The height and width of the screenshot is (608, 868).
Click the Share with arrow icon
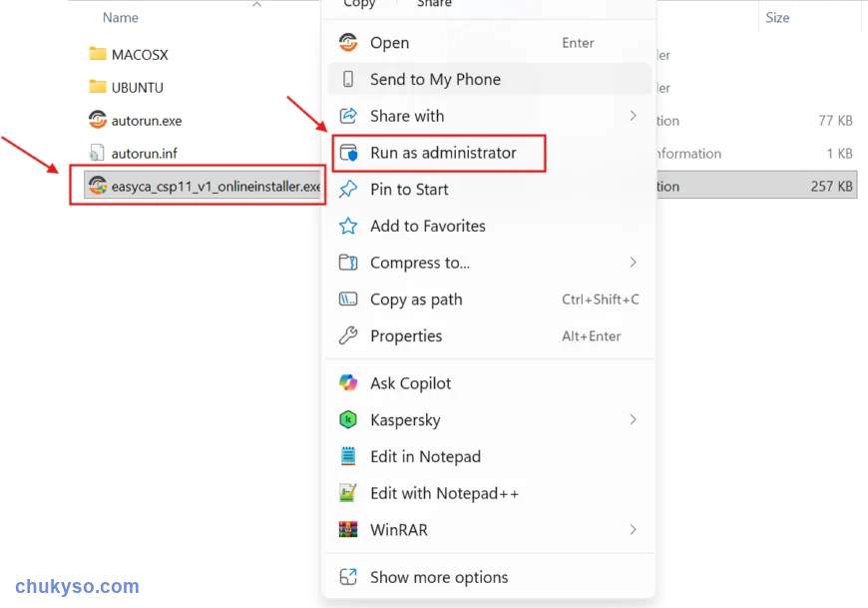348,116
